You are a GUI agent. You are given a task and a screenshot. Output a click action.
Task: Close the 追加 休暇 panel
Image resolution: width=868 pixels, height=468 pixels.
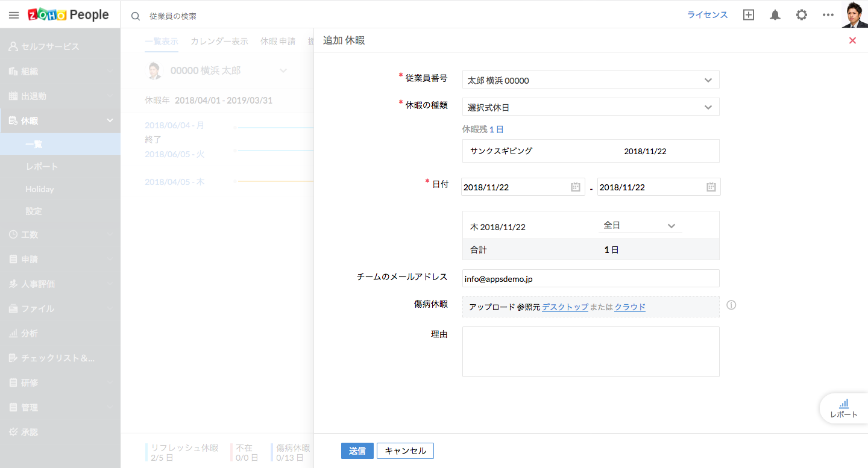coord(852,40)
